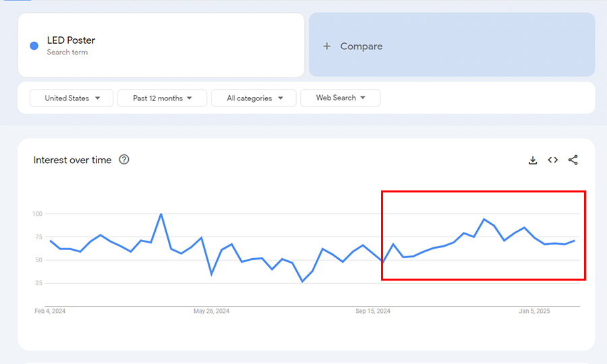
Task: Open the Web Search type dropdown
Action: pos(341,98)
